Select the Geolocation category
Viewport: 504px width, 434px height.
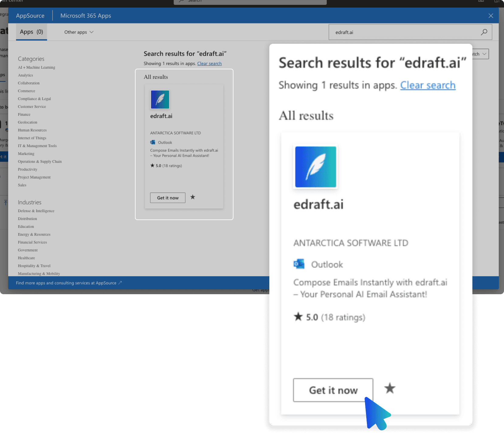click(27, 122)
